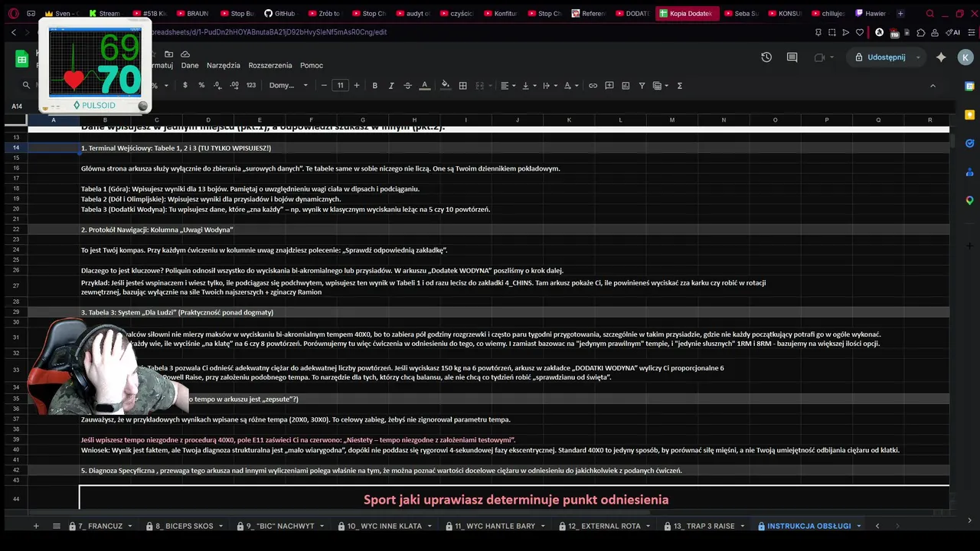Open the fill color picker
The image size is (980, 551).
(446, 86)
